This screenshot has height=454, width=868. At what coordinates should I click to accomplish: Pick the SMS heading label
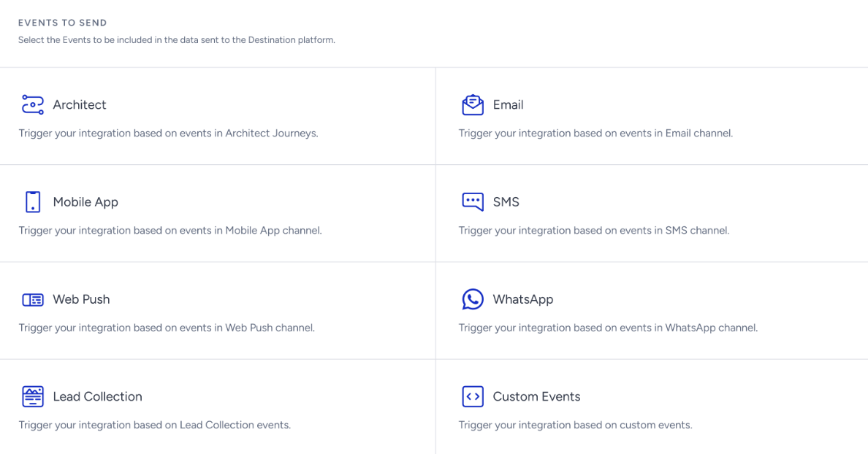[x=506, y=202]
